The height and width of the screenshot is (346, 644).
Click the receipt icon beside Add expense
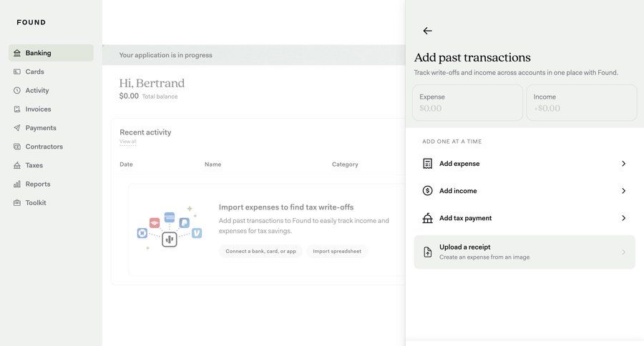pos(428,164)
